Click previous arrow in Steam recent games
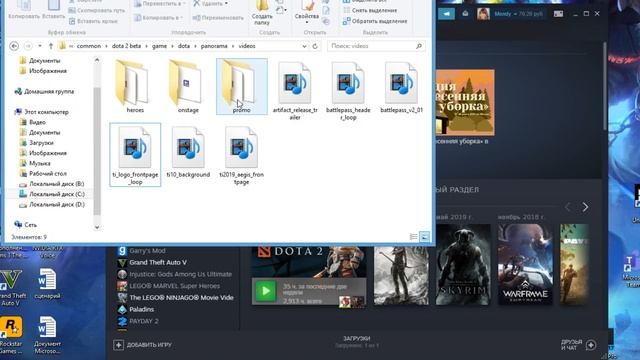Viewport: 640px width, 360px height. 568,207
